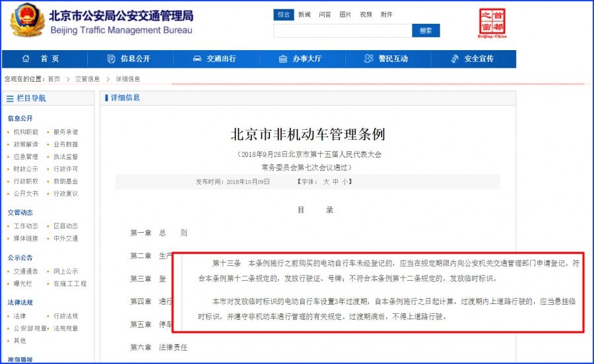Click into the search text box

[x=342, y=30]
